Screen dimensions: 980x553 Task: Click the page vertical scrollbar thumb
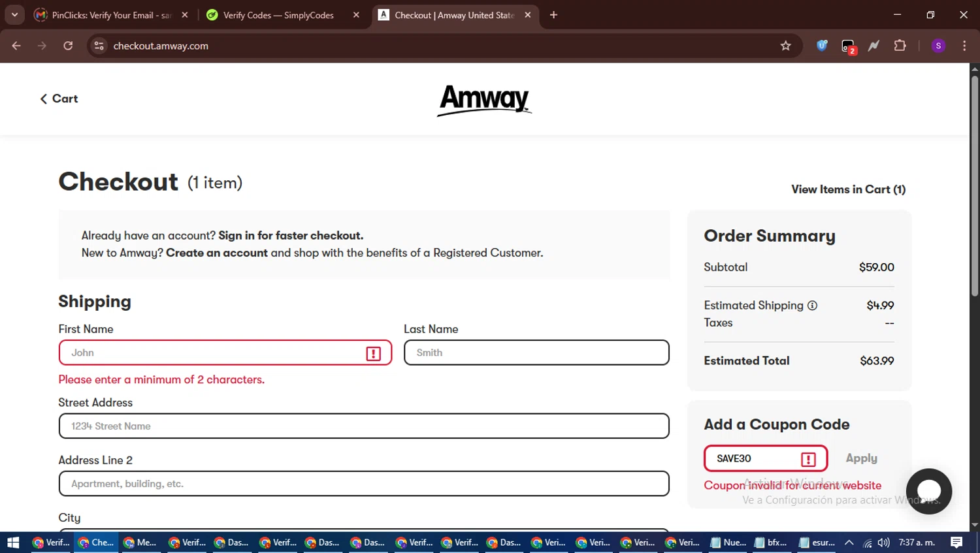pyautogui.click(x=975, y=186)
